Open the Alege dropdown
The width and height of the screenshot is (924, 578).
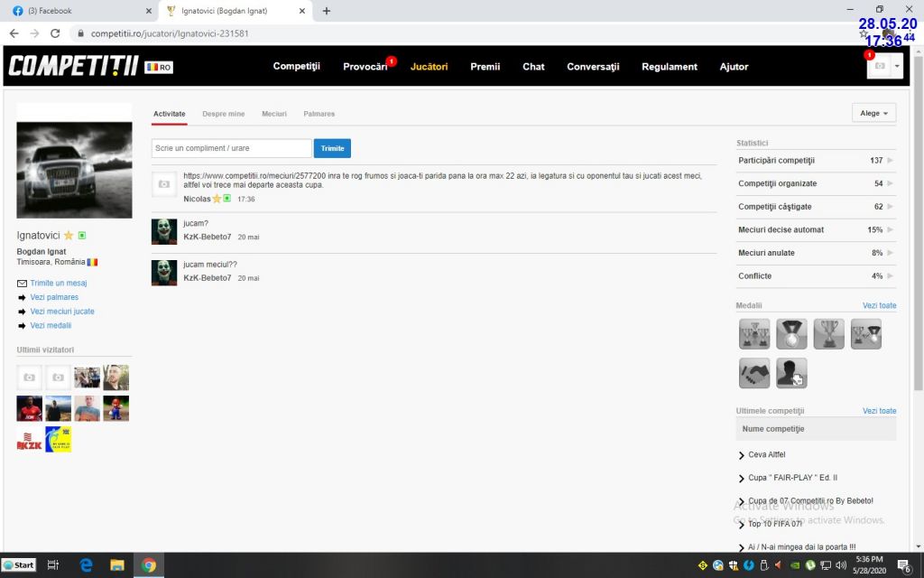[x=873, y=114]
